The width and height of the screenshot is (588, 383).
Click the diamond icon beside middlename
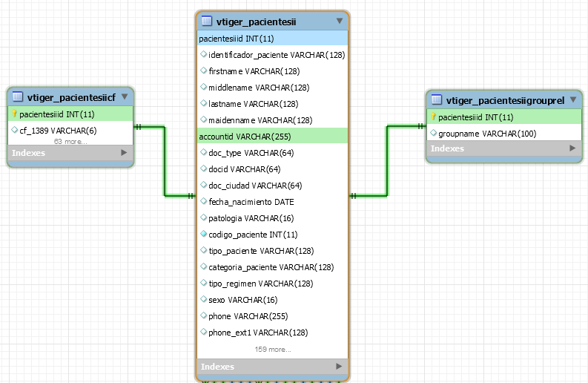(204, 87)
